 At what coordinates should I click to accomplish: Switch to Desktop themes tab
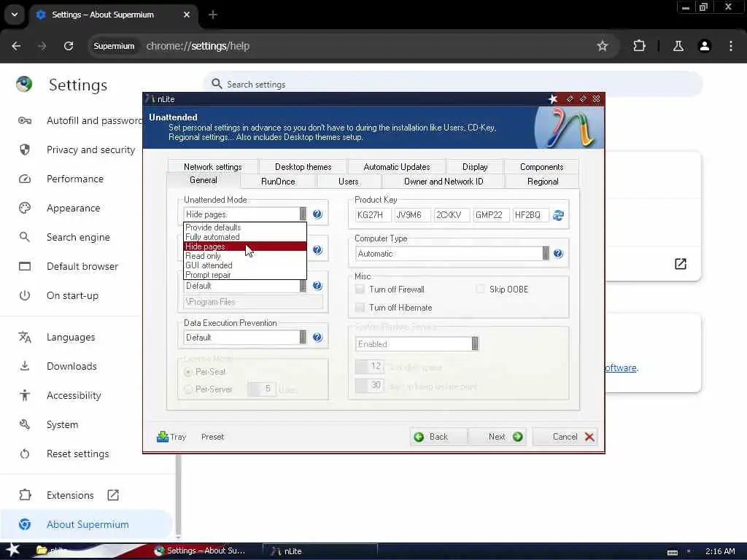(303, 167)
